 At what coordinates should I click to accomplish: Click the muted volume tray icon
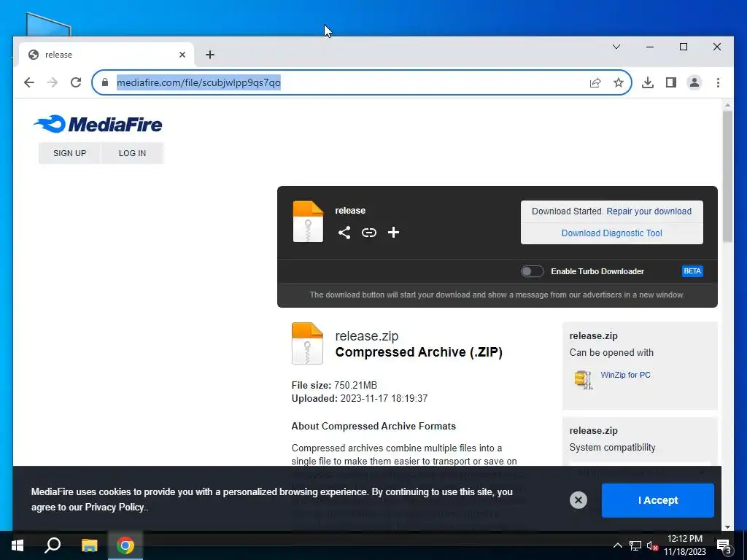(x=652, y=545)
